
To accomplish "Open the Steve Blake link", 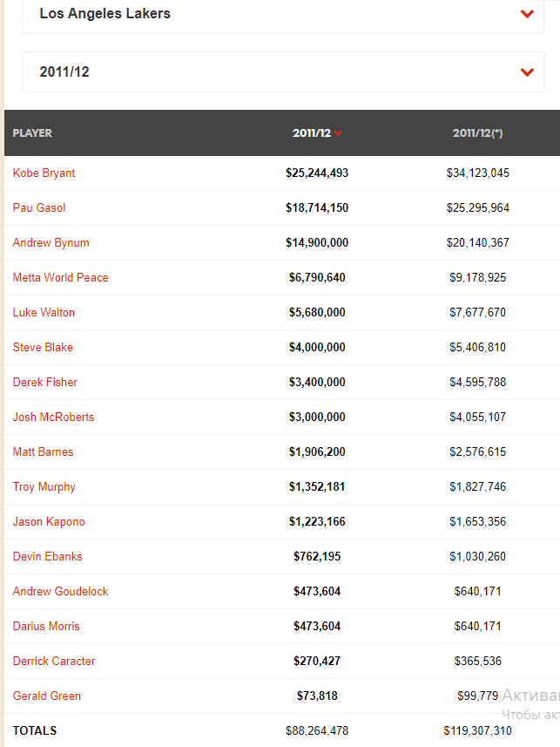I will click(x=43, y=347).
